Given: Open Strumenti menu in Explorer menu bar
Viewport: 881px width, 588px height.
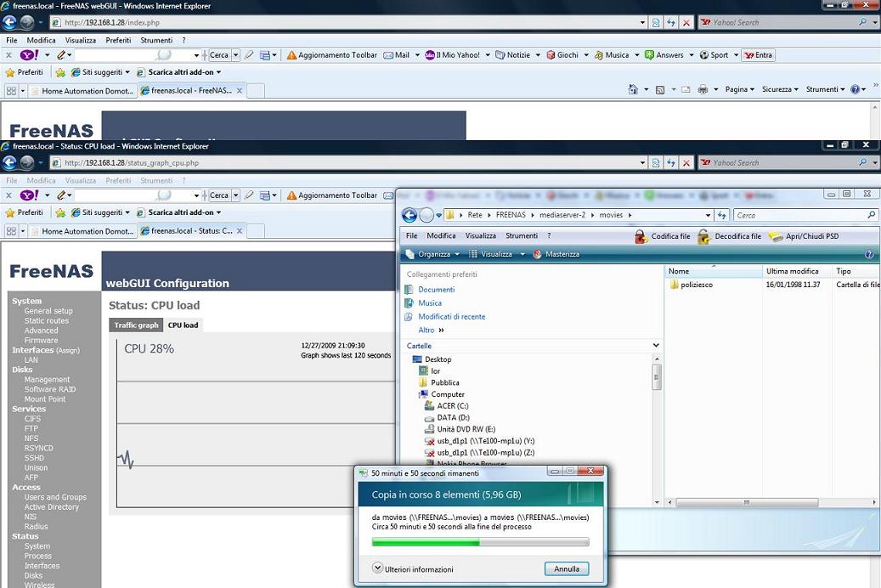Looking at the screenshot, I should tap(522, 236).
